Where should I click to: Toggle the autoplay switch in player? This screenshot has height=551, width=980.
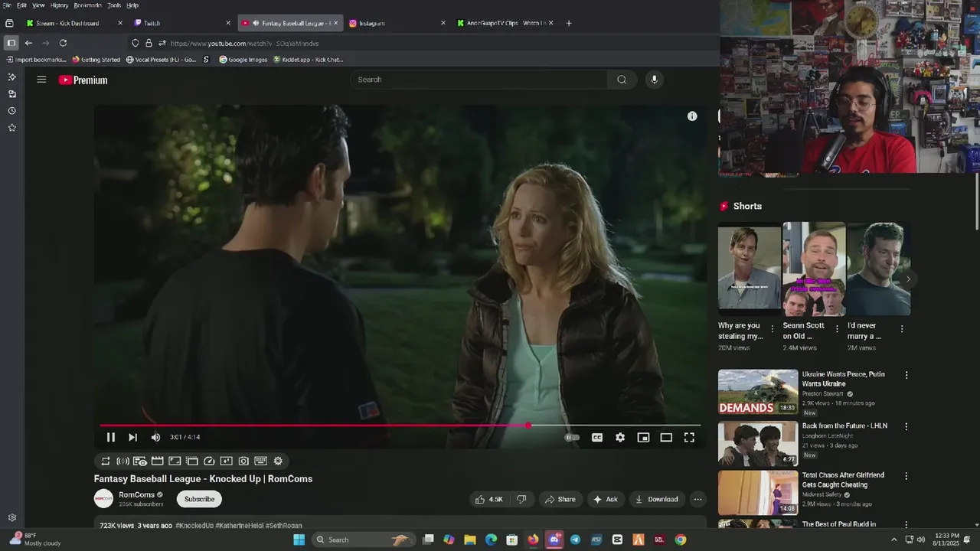(572, 437)
